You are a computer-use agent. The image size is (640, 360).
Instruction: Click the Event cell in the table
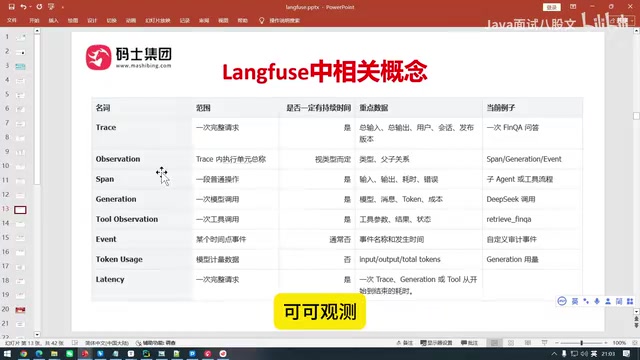coord(141,239)
